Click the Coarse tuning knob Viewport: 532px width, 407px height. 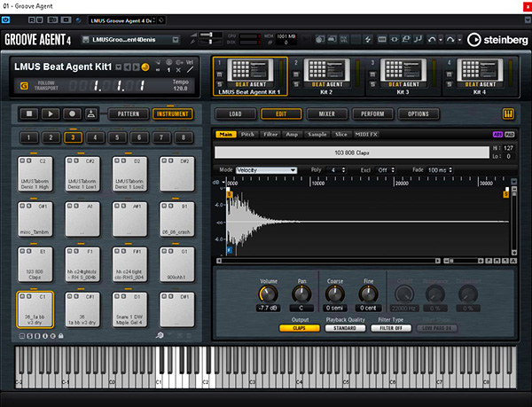pyautogui.click(x=335, y=294)
